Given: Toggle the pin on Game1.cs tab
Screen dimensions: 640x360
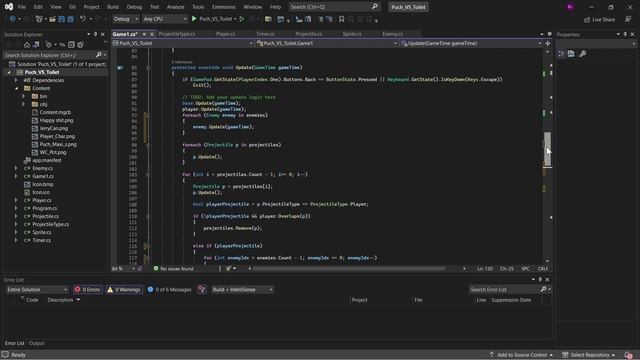Looking at the screenshot, I should click(x=144, y=34).
